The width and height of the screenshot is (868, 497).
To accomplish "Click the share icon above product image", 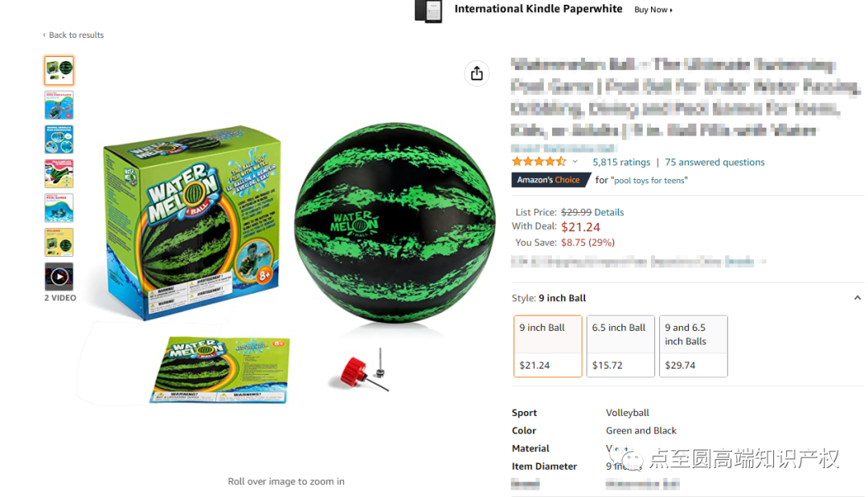I will [477, 74].
